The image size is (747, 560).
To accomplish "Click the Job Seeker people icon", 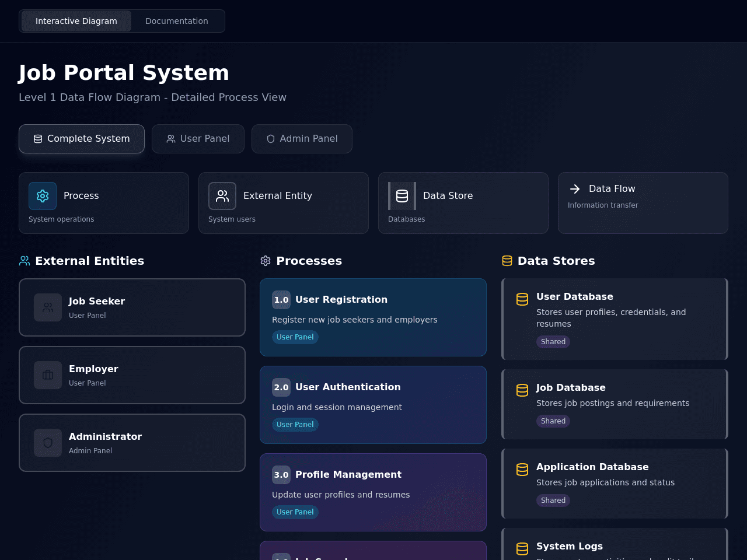I will [x=48, y=307].
